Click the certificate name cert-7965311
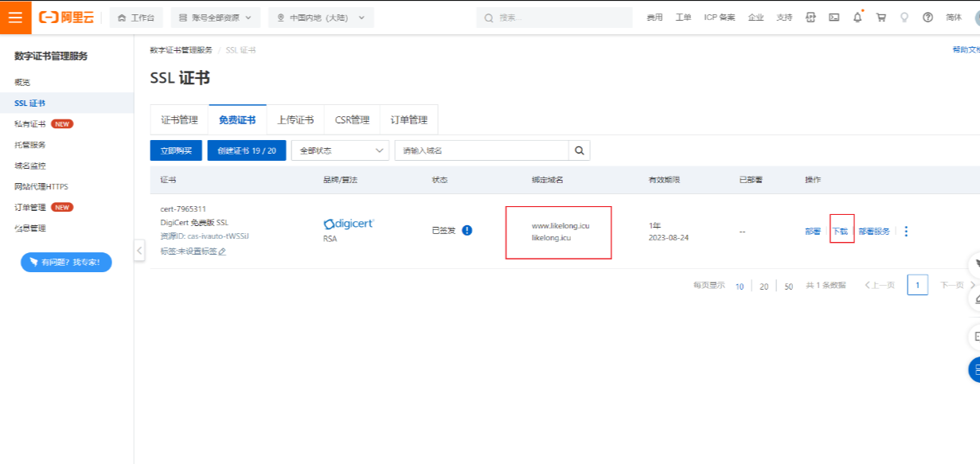 click(x=183, y=209)
